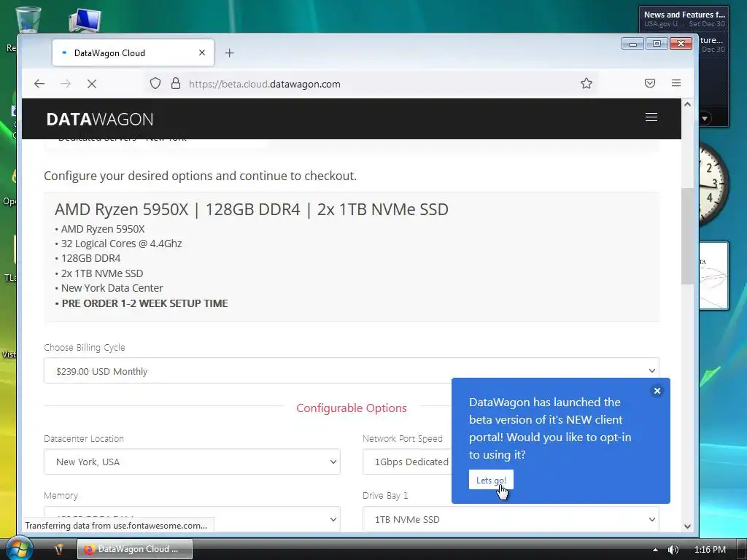Open the DataWagon site hamburger menu
This screenshot has width=747, height=560.
[x=651, y=117]
